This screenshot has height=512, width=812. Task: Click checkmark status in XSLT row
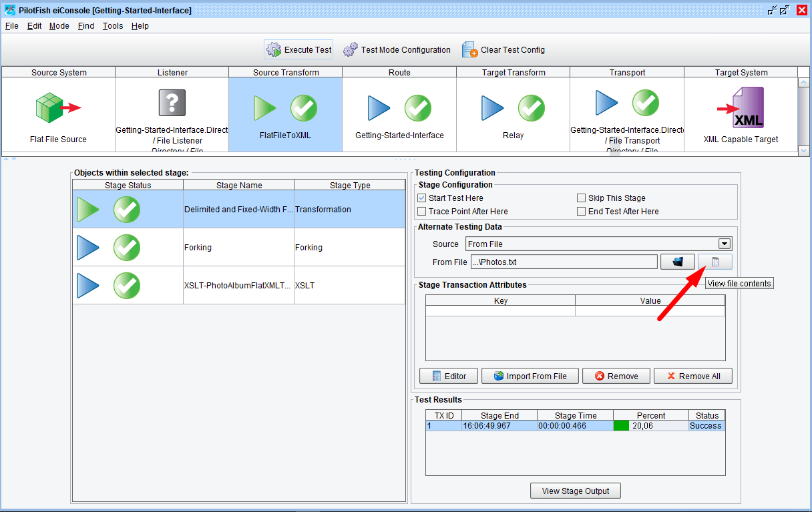[x=127, y=286]
